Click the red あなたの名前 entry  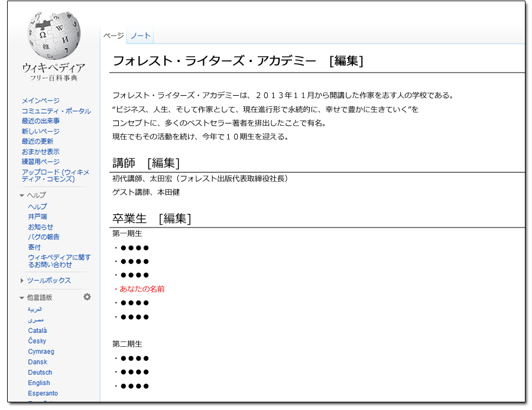coord(140,289)
